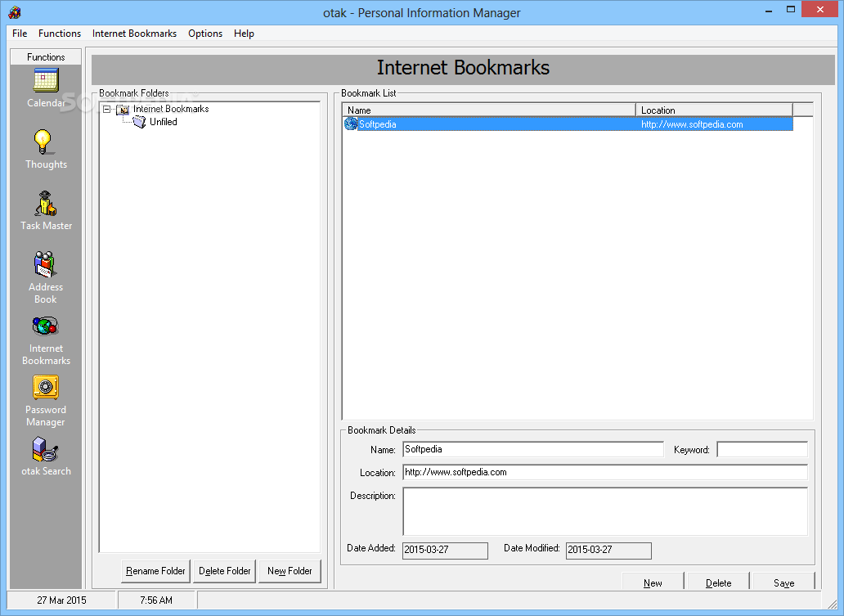Focus the Keyword input field
This screenshot has width=844, height=616.
coord(762,449)
